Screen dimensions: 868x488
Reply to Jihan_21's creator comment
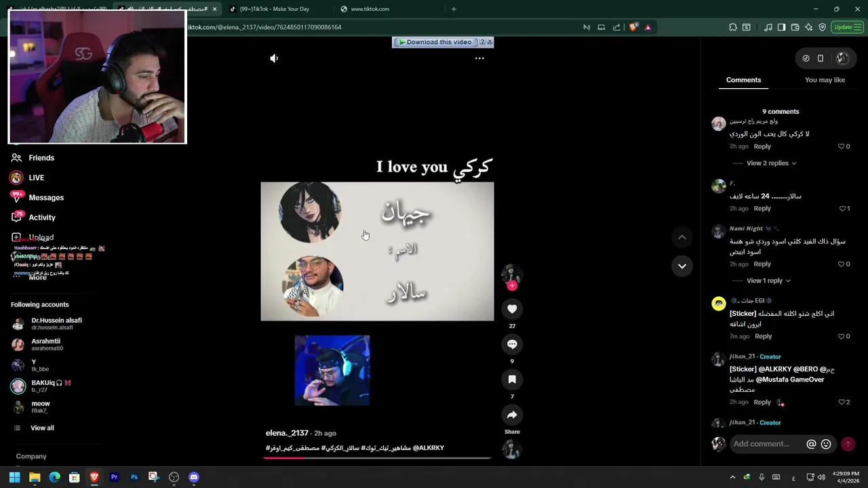(762, 403)
